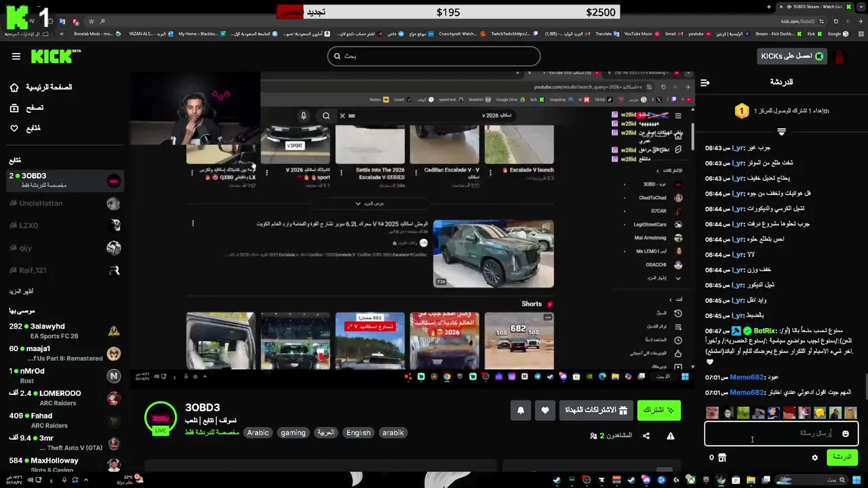The width and height of the screenshot is (868, 488).
Task: Click the Arabic tag chip
Action: click(x=258, y=432)
